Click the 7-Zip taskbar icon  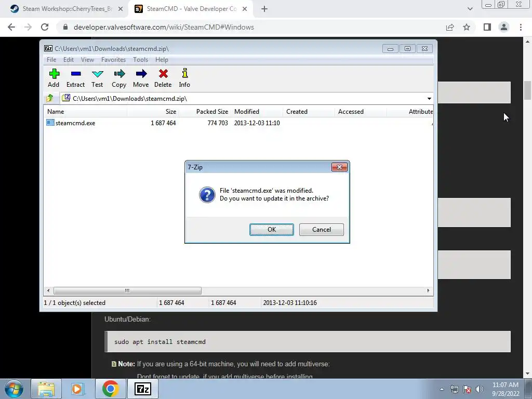pyautogui.click(x=142, y=389)
